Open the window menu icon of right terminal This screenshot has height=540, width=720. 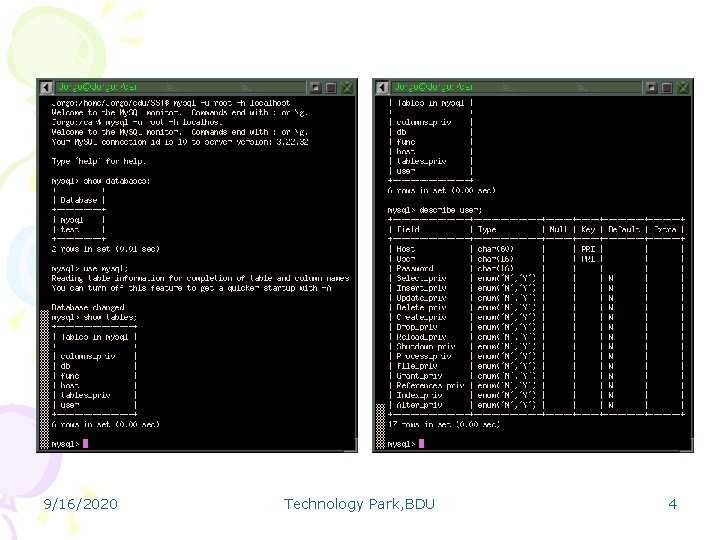click(x=382, y=87)
